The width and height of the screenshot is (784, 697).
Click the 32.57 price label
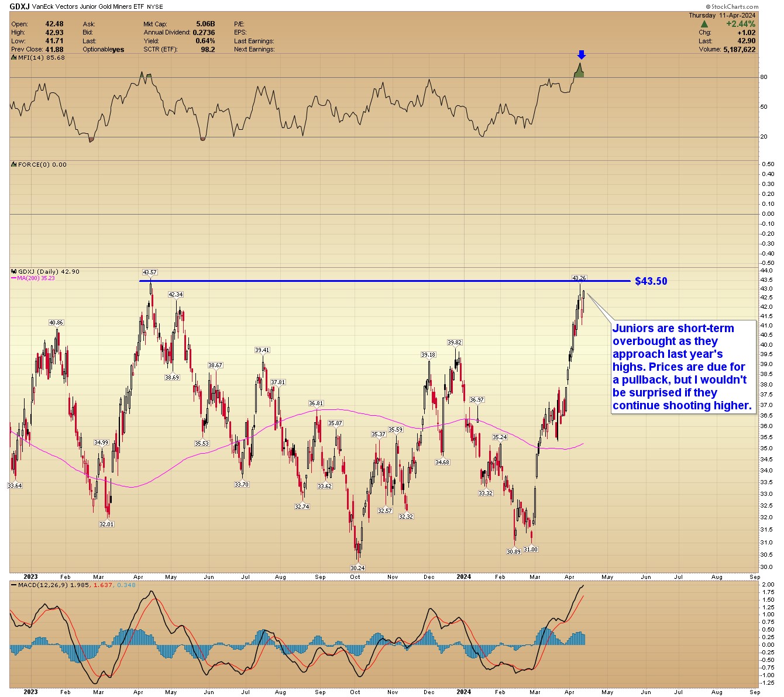385,511
